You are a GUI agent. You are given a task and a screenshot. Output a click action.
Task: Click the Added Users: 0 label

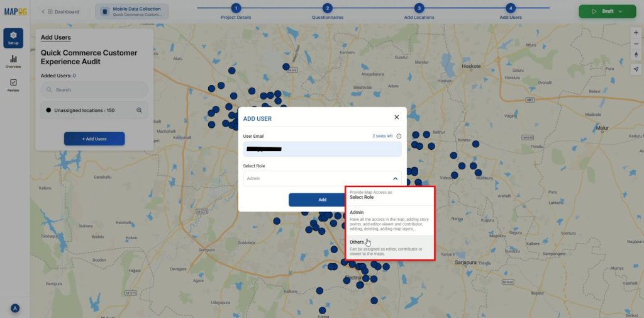point(58,76)
